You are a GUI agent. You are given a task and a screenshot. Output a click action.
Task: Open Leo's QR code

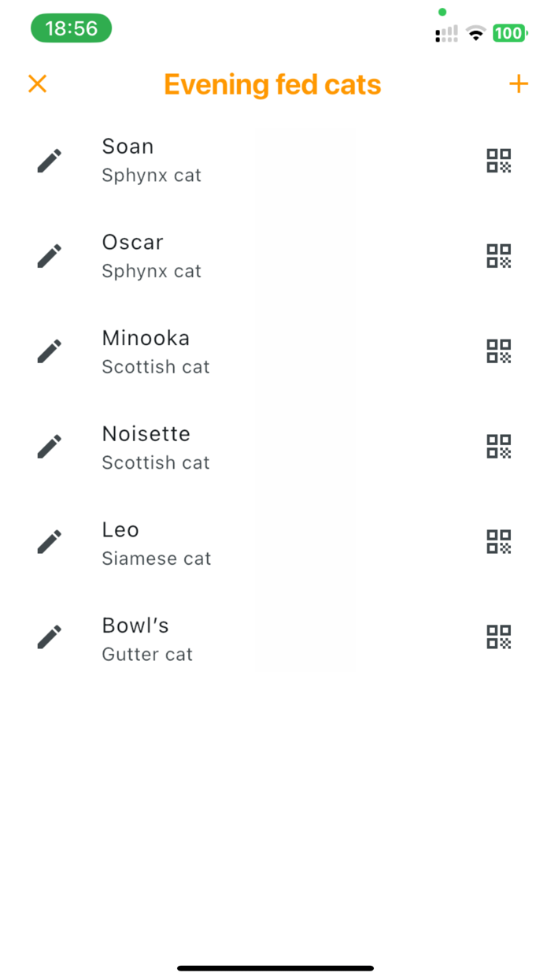click(499, 541)
